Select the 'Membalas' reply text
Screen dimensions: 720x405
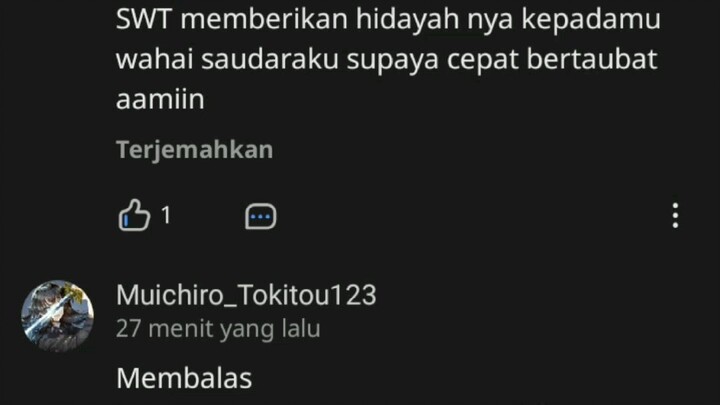click(x=184, y=378)
